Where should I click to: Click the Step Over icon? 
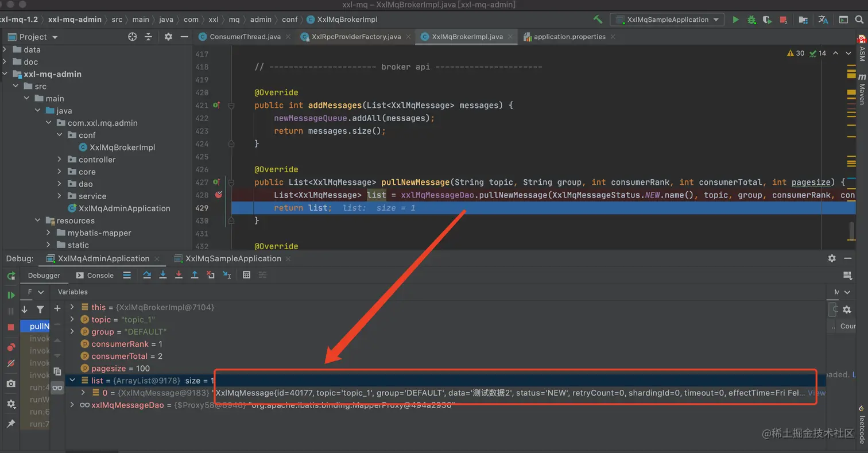[x=147, y=275]
